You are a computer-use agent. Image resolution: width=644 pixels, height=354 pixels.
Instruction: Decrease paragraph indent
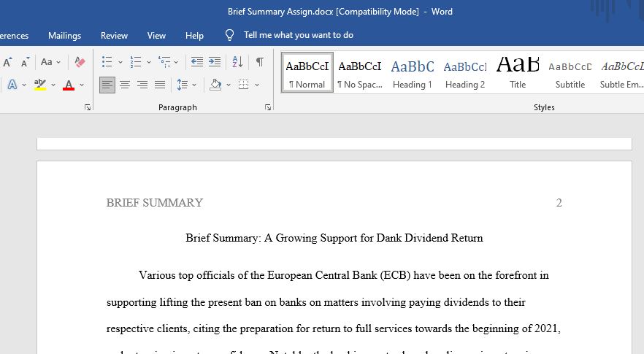[197, 62]
